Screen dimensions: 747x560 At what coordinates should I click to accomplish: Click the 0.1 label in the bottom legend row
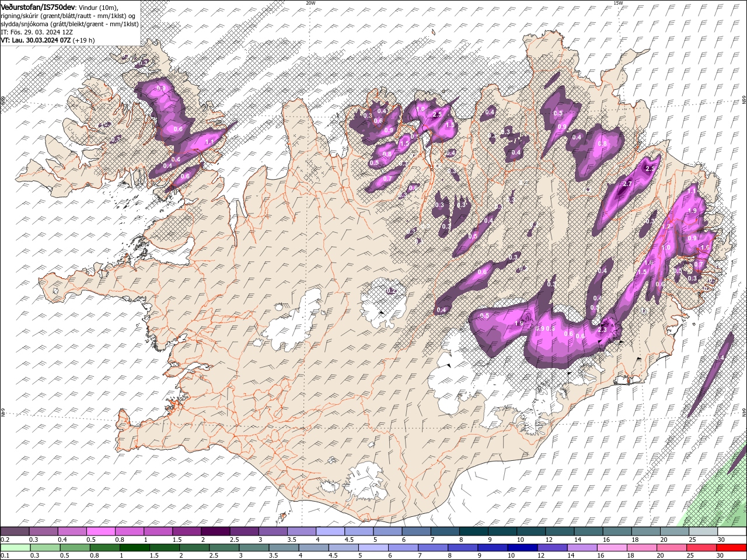[x=5, y=556]
